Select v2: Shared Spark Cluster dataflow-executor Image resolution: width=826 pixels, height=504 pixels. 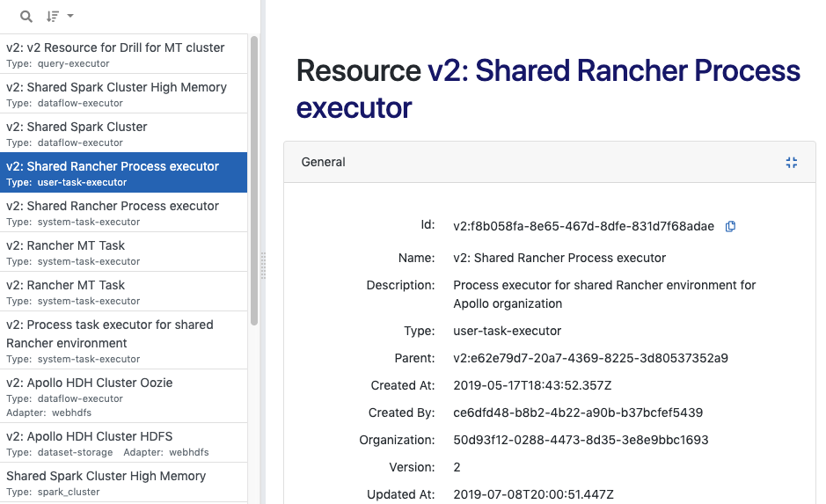click(x=123, y=133)
